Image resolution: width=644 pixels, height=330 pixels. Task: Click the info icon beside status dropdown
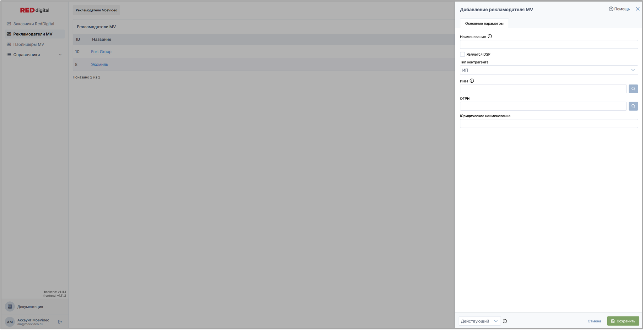[505, 321]
